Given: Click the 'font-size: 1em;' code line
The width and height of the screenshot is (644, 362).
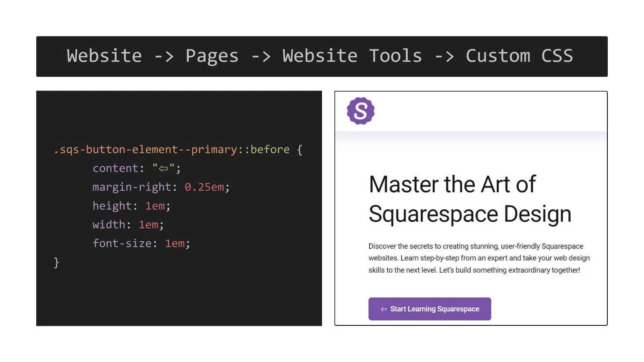Looking at the screenshot, I should [141, 243].
